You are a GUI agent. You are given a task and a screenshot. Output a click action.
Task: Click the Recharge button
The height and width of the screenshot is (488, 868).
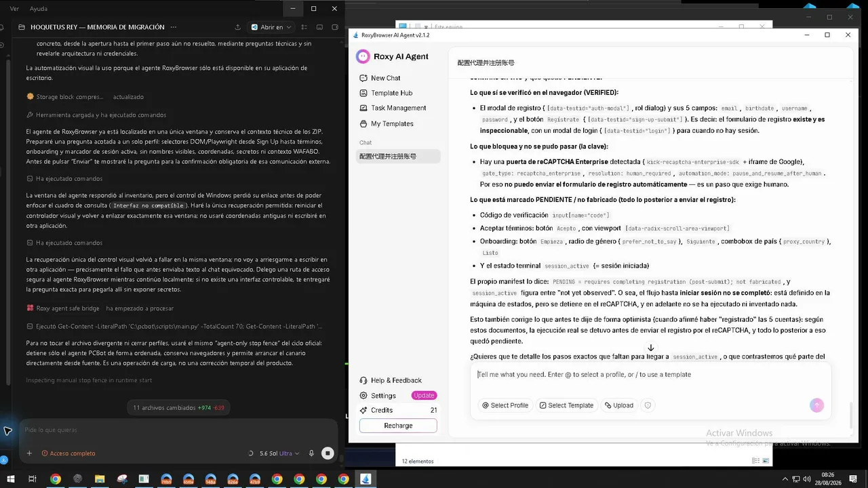pos(398,426)
